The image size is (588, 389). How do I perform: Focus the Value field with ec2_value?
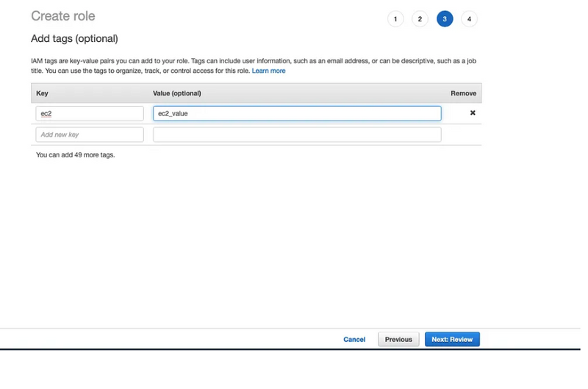coord(297,113)
